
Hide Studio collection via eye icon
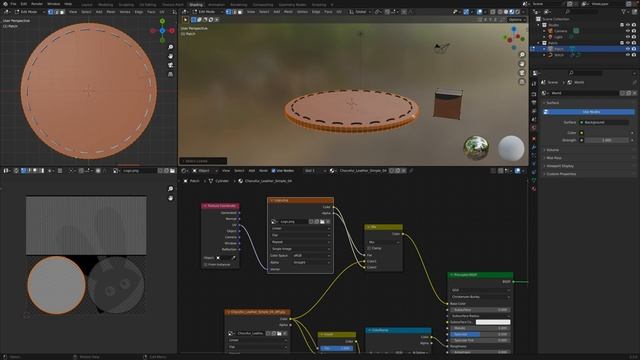(628, 25)
